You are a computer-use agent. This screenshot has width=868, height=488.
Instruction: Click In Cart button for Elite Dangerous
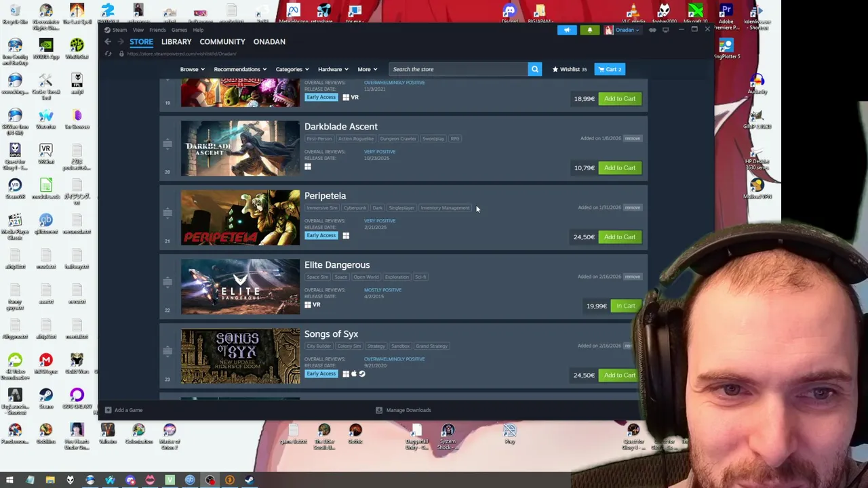click(x=625, y=306)
